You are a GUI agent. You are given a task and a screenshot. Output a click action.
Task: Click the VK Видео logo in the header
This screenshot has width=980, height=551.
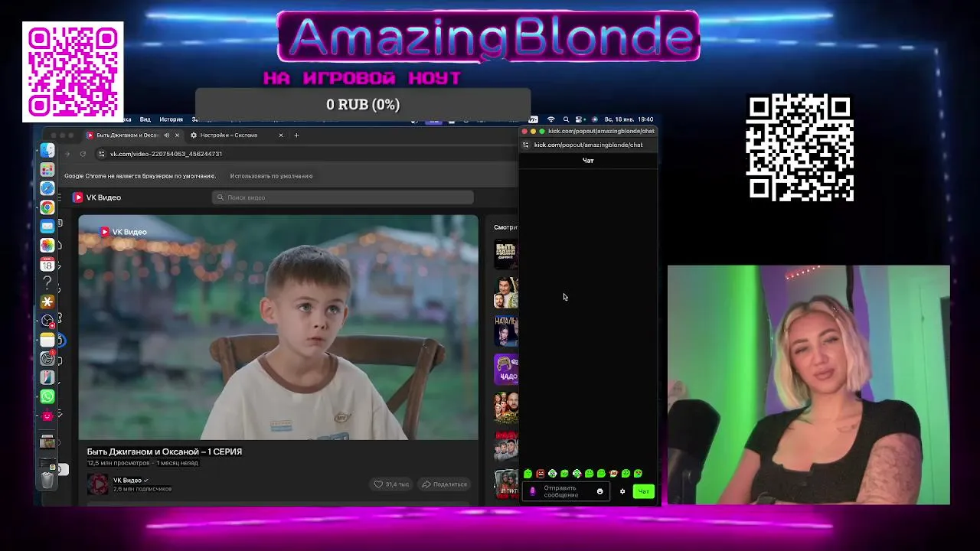click(x=97, y=197)
